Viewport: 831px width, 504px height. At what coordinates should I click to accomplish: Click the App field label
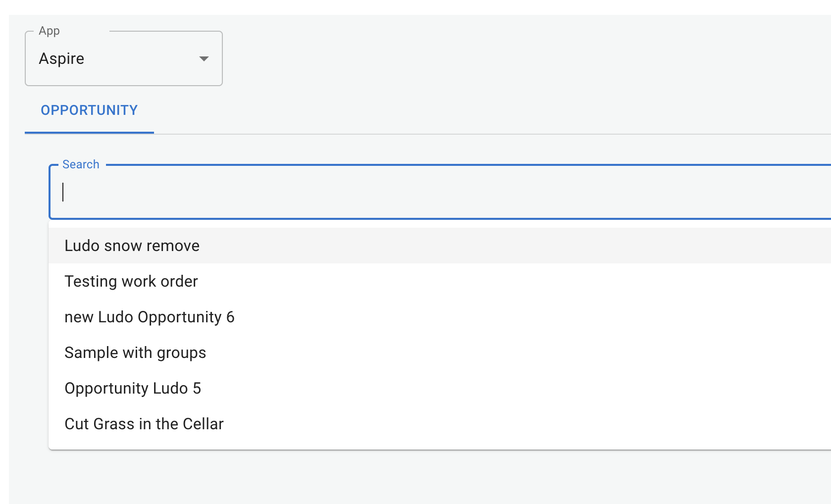(49, 31)
